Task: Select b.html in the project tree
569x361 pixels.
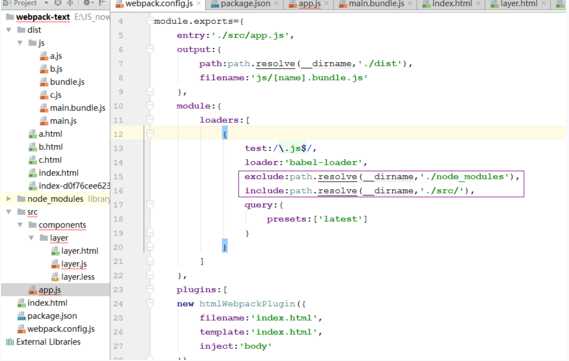Action: click(51, 147)
